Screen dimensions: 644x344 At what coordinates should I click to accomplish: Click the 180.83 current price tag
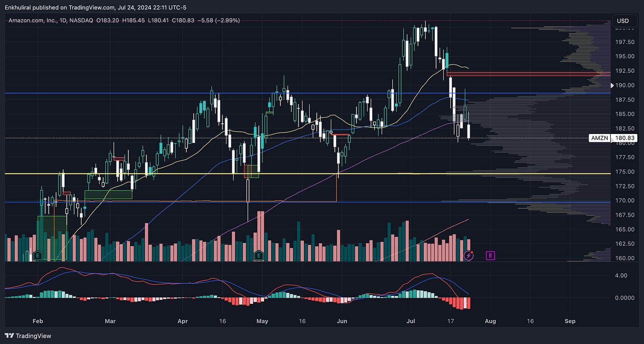pos(625,138)
